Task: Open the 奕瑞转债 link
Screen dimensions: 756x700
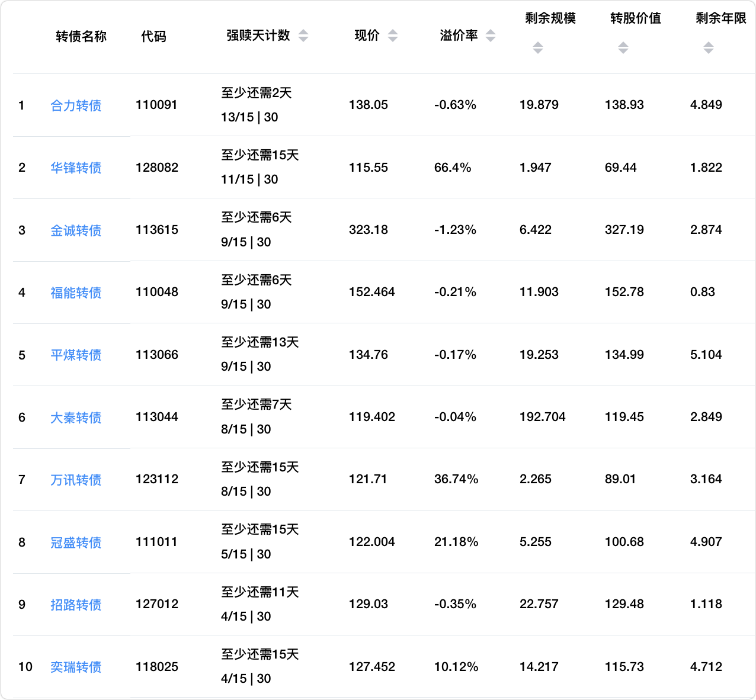Action: [76, 667]
